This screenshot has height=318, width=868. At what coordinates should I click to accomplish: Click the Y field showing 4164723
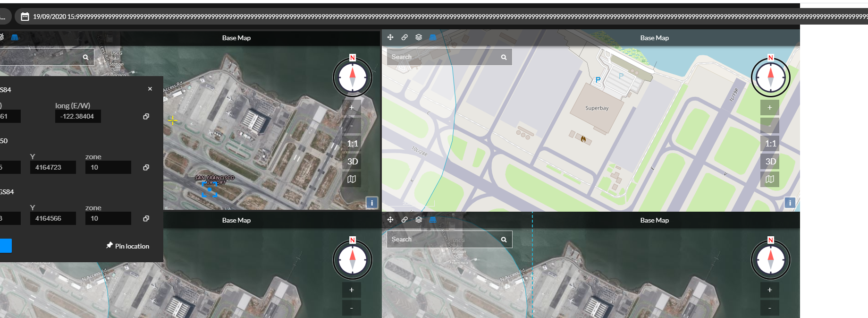click(x=53, y=167)
